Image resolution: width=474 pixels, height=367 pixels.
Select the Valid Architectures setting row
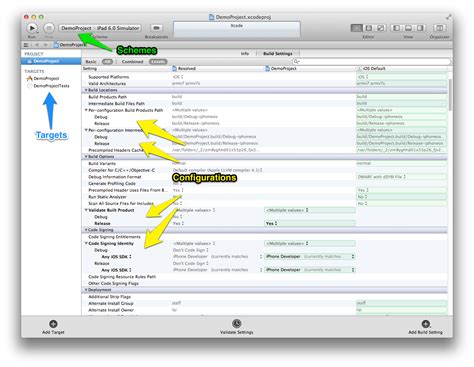tap(265, 84)
